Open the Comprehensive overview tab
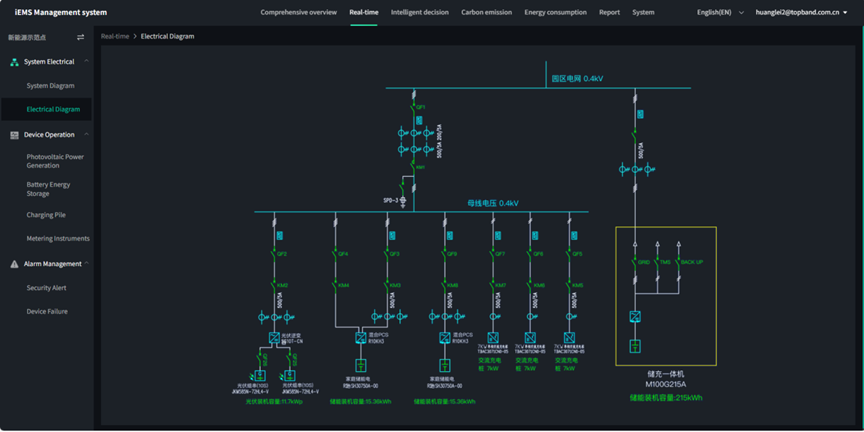Screen dimensions: 864x432 (298, 13)
